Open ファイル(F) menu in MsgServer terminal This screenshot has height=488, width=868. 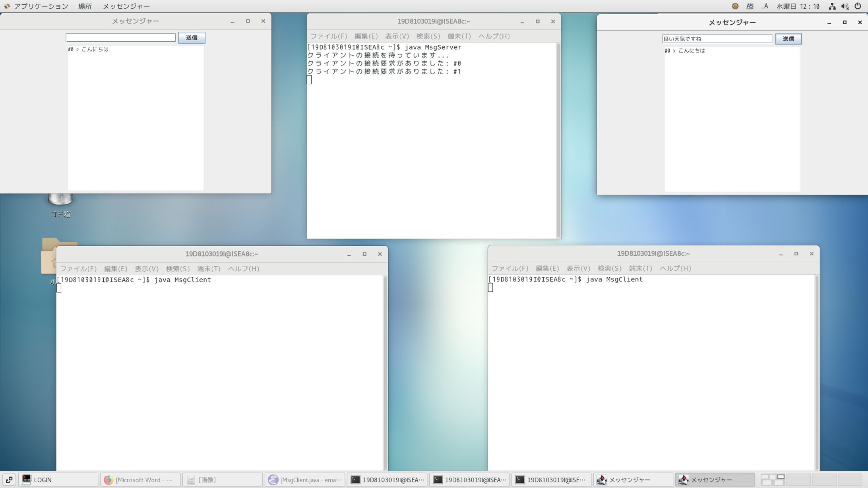tap(328, 36)
